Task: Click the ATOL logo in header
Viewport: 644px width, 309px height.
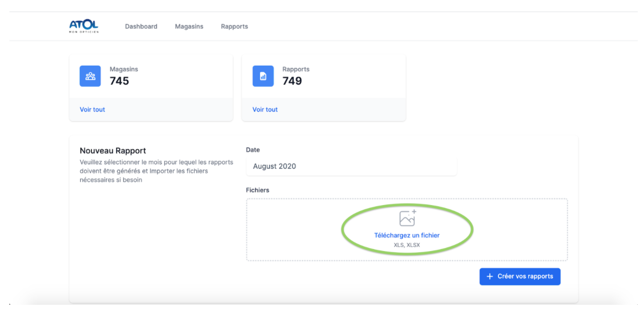Action: click(84, 26)
